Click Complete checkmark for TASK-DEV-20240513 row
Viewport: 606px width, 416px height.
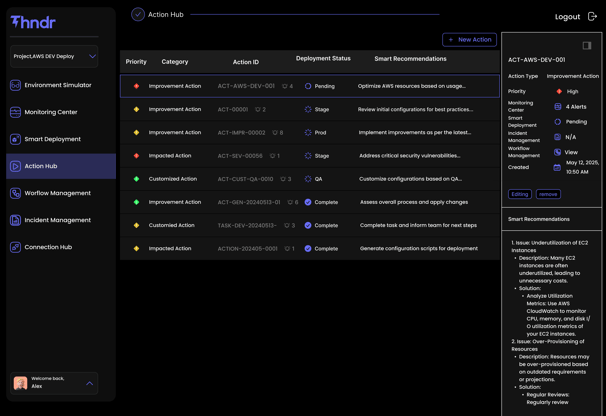tap(308, 225)
